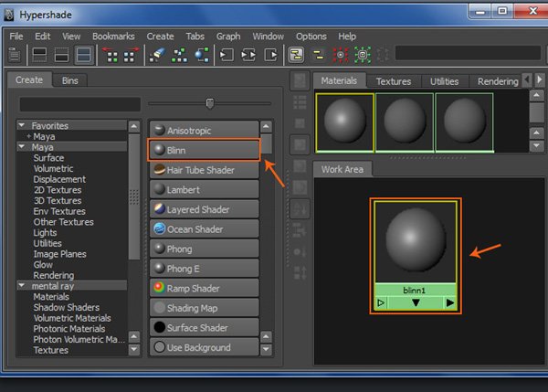This screenshot has height=392, width=548.
Task: Toggle Show Top and Bottom Tabs layout
Action: pyautogui.click(x=84, y=55)
